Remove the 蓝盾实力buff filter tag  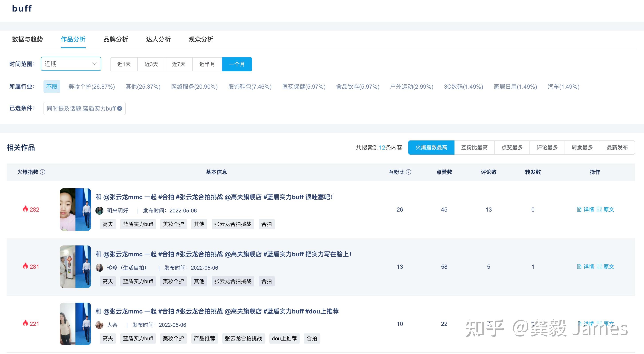[x=119, y=108]
